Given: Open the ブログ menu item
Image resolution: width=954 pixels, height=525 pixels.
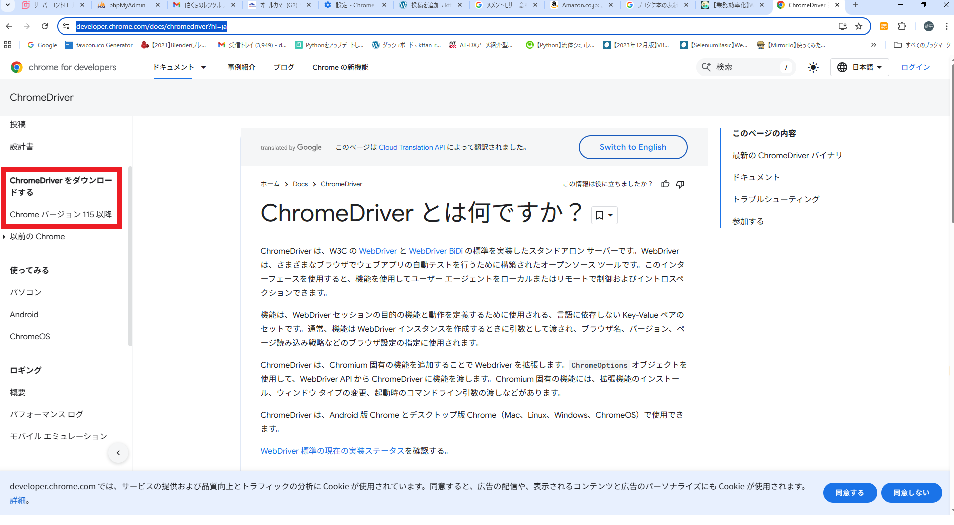Looking at the screenshot, I should (283, 67).
